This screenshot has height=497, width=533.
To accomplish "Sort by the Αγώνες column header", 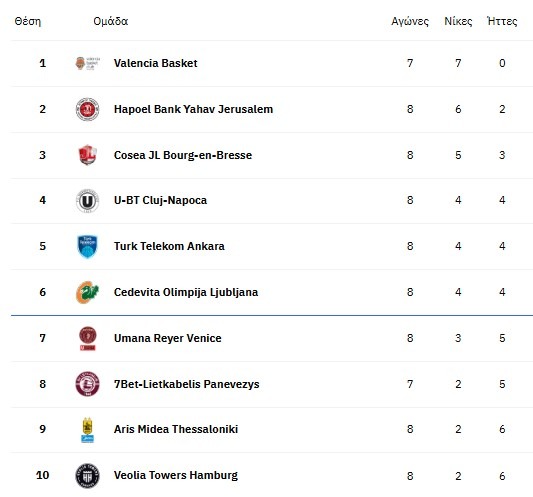I will coord(410,21).
